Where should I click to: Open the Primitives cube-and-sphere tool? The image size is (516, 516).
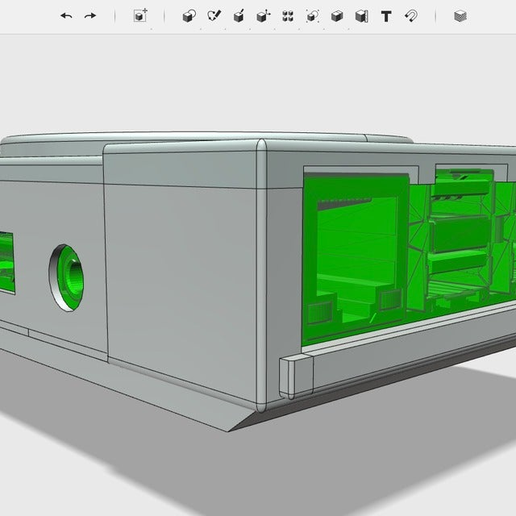point(189,16)
